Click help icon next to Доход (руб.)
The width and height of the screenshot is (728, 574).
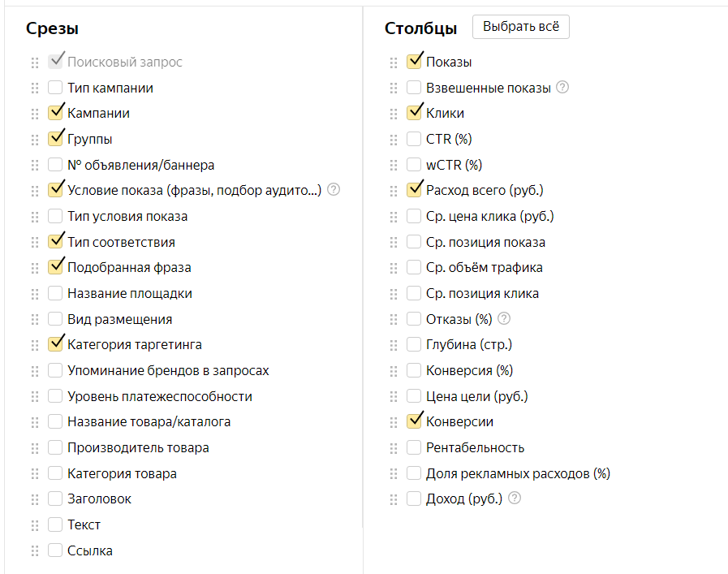(x=514, y=498)
